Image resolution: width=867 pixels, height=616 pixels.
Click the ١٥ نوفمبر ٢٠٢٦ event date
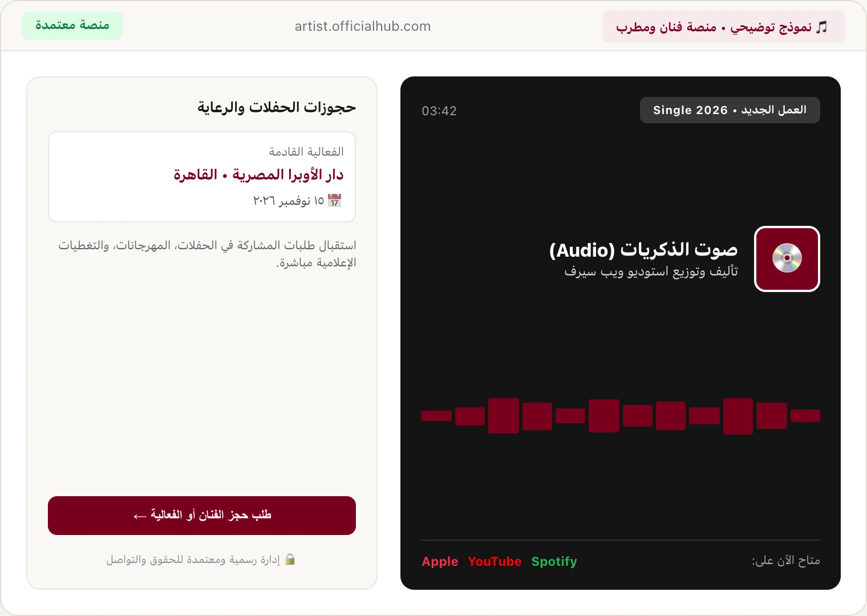pos(289,201)
